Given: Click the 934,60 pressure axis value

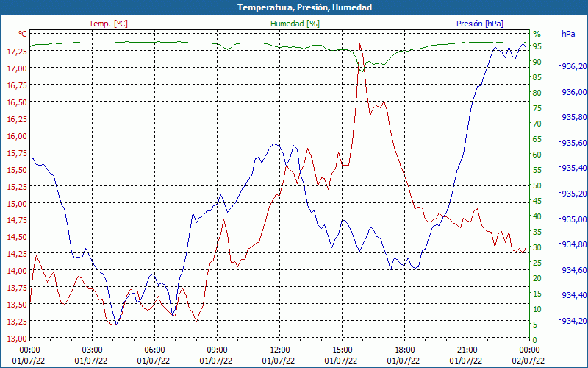Looking at the screenshot, I should click(574, 269).
